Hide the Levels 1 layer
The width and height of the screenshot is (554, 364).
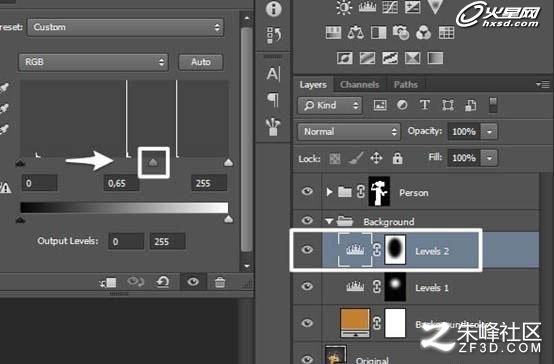[x=307, y=286]
